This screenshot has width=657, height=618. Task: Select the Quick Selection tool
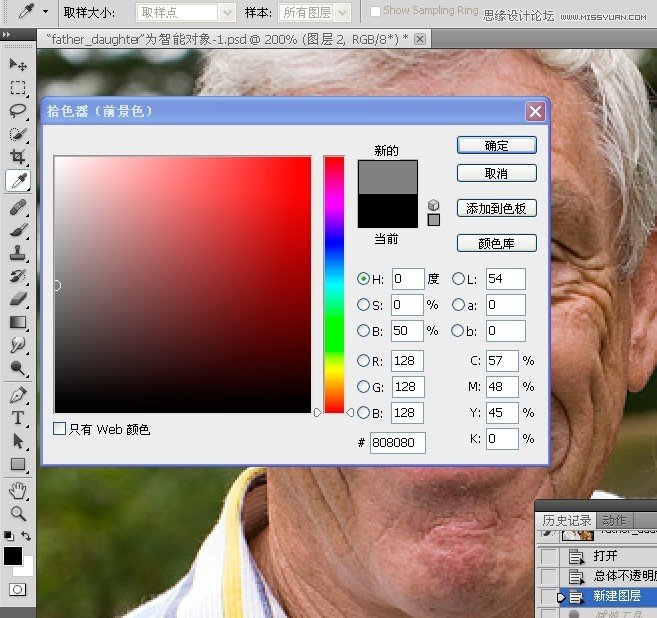[18, 134]
